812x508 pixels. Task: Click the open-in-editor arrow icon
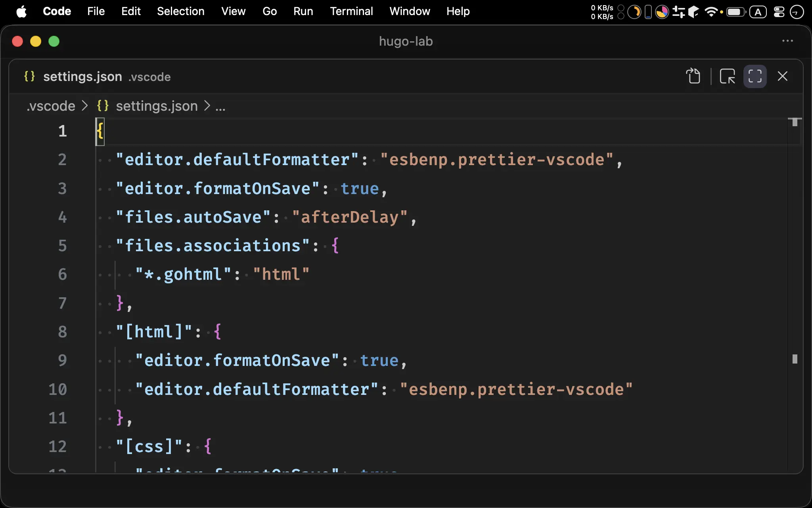[x=727, y=76]
